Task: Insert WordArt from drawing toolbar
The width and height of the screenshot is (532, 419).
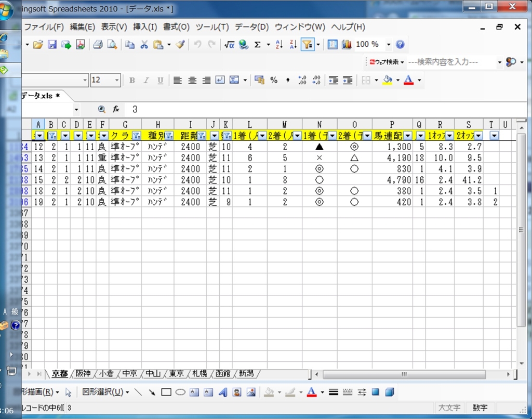Action: (x=223, y=392)
